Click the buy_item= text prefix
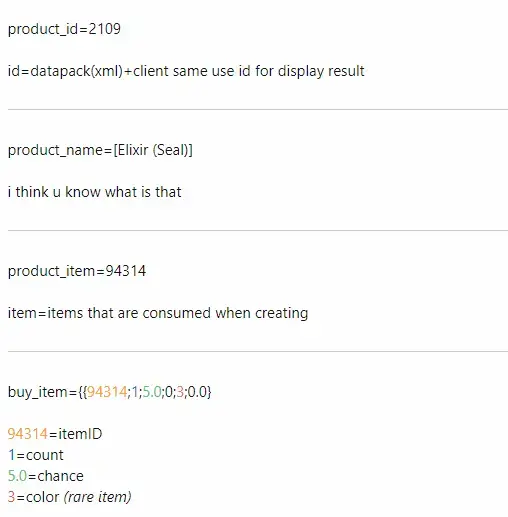Image resolution: width=508 pixels, height=517 pixels. pos(43,392)
